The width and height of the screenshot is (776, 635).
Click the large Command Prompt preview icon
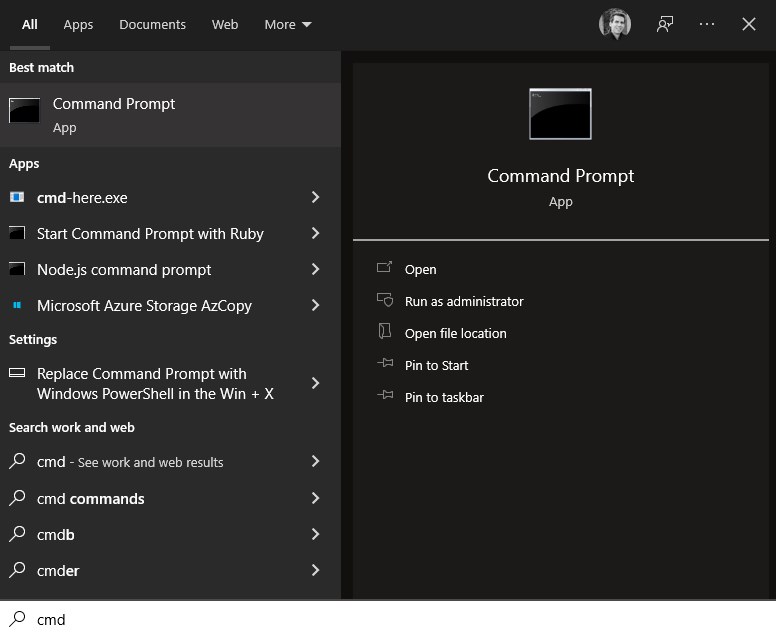pyautogui.click(x=560, y=114)
